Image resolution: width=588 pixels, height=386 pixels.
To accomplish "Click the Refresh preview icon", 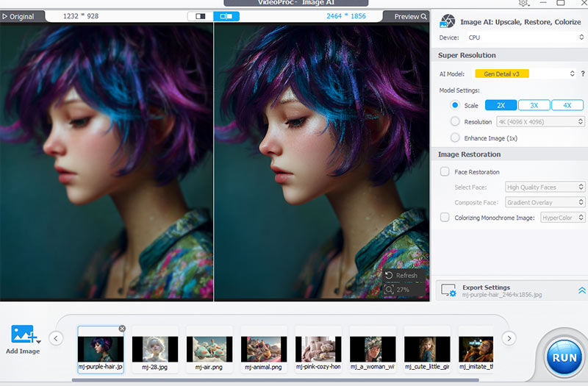I will point(390,275).
